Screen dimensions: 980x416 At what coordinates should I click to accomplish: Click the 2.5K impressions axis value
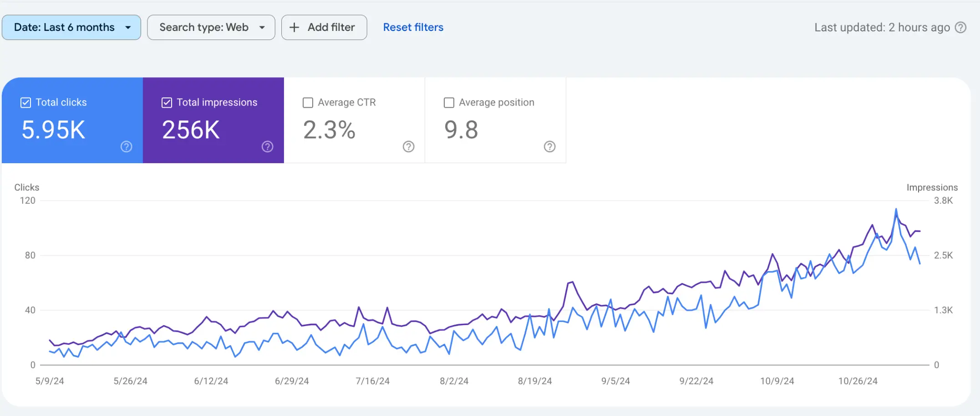coord(944,256)
